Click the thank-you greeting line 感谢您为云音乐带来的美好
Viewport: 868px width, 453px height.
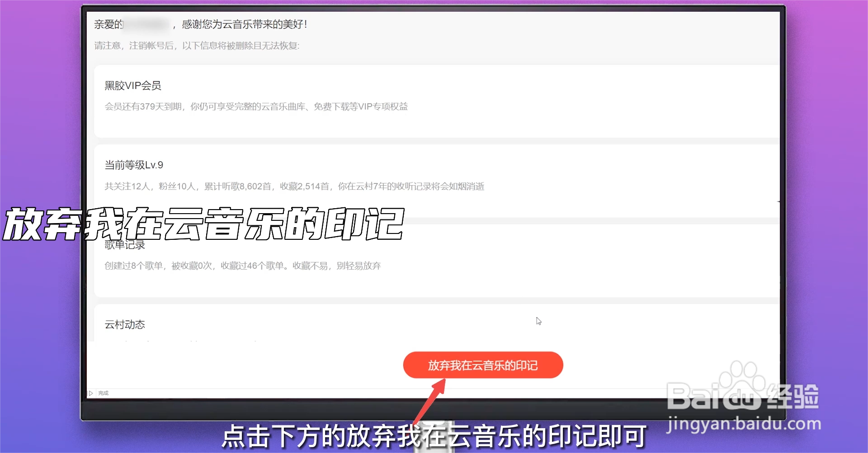point(244,24)
